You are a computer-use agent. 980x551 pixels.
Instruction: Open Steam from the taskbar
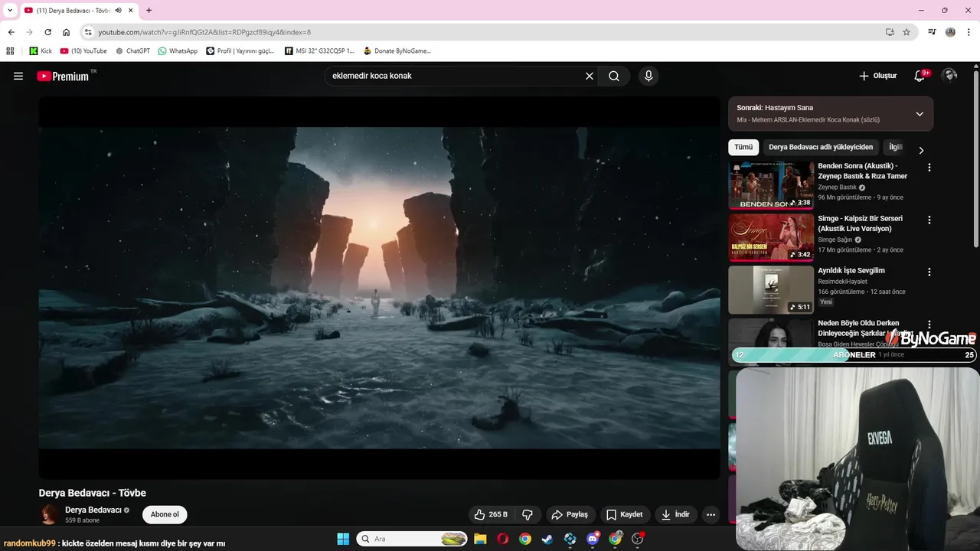[547, 539]
